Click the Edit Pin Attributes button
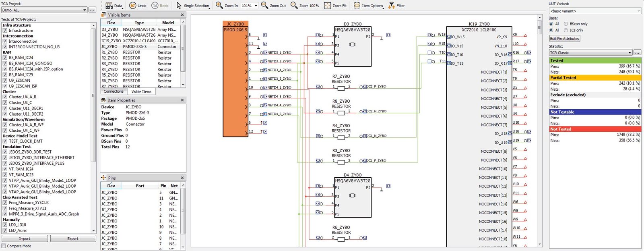Viewport: 644px width, 251px height. pyautogui.click(x=565, y=39)
